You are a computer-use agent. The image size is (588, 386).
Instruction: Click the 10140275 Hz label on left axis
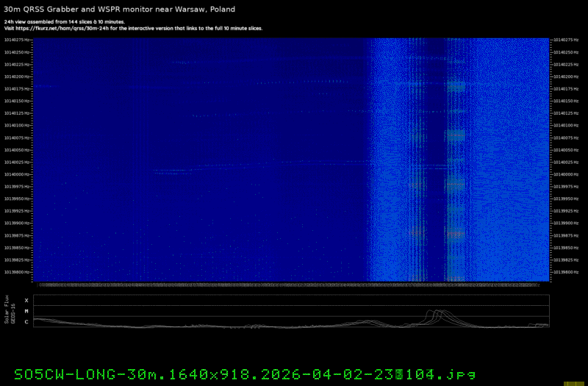(18, 40)
